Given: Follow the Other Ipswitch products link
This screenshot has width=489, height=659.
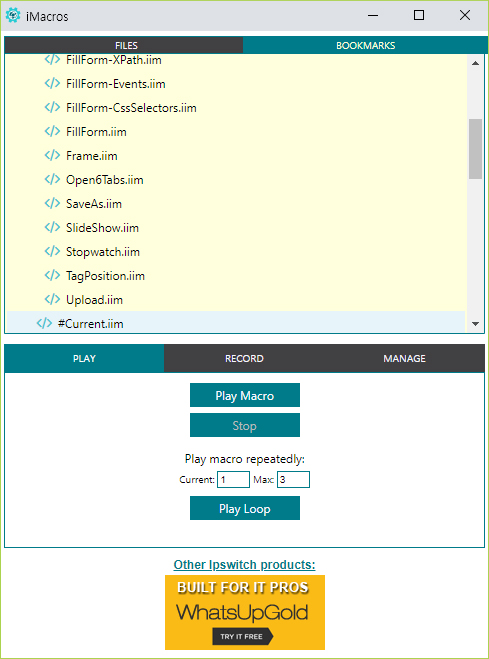Looking at the screenshot, I should click(244, 564).
